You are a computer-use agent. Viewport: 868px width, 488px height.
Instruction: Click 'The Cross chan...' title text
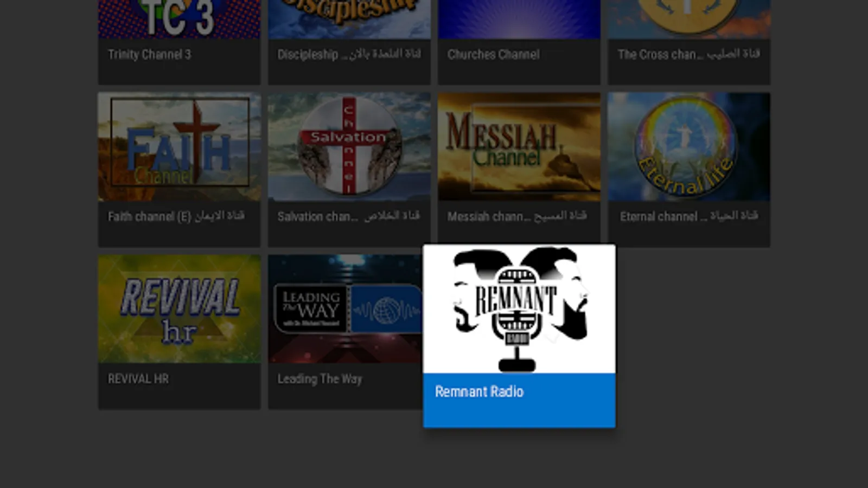(x=688, y=54)
